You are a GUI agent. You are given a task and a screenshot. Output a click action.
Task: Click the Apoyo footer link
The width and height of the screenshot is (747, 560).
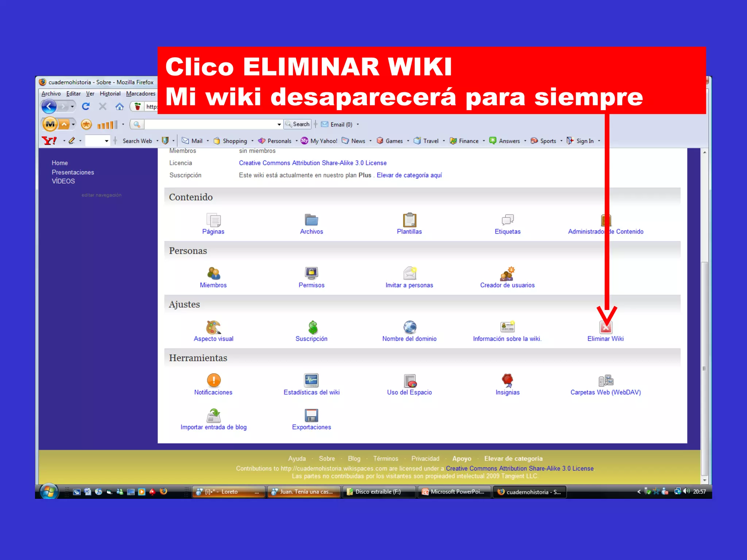click(x=462, y=459)
